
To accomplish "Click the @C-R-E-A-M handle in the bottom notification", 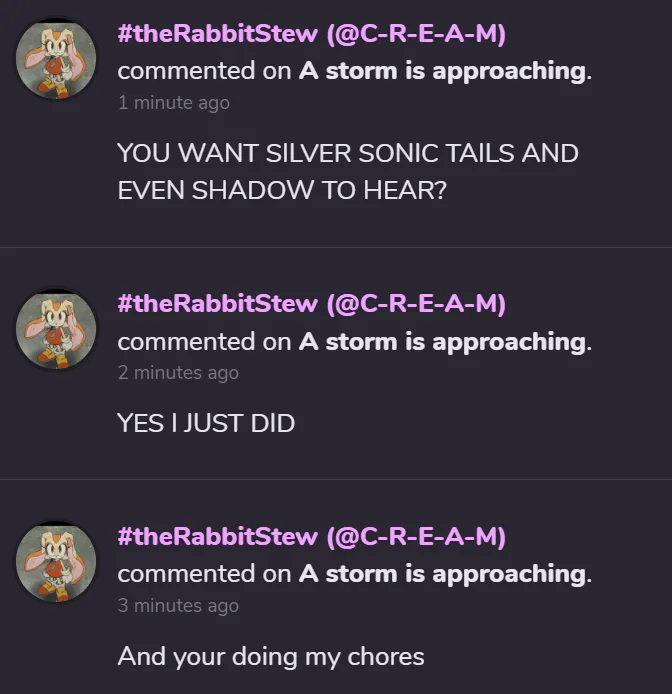I will pyautogui.click(x=416, y=537).
